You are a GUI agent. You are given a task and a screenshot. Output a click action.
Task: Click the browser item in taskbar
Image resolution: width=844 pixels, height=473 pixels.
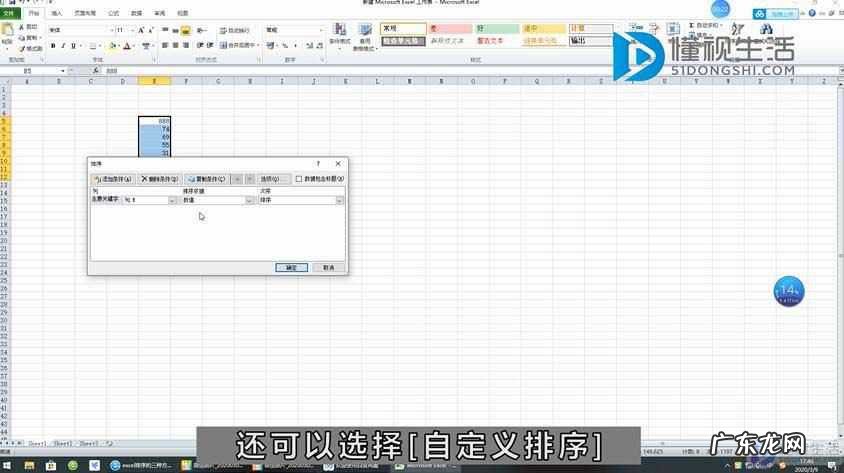pyautogui.click(x=141, y=465)
